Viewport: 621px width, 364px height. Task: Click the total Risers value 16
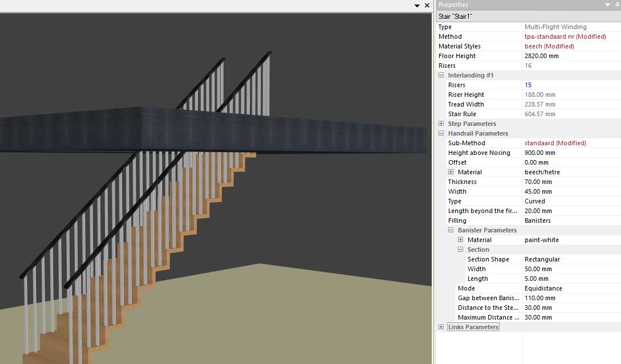coord(528,66)
